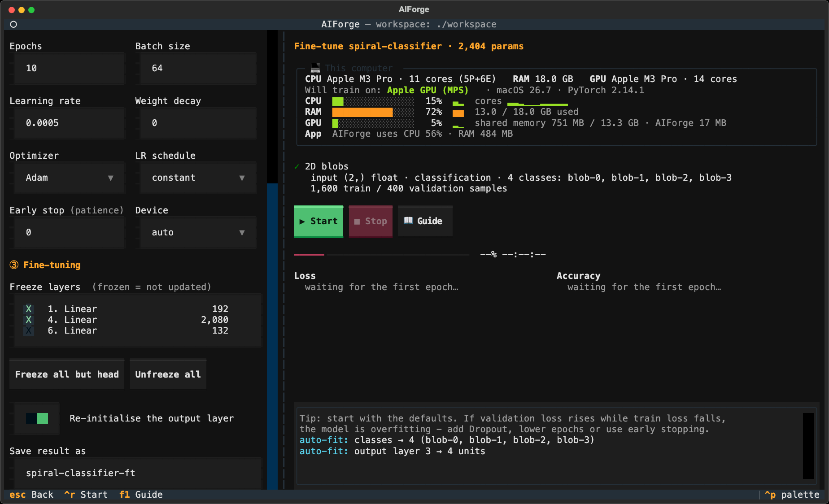Screen dimensions: 829x504
Task: Open ^p palette in the footer
Action: tap(792, 495)
